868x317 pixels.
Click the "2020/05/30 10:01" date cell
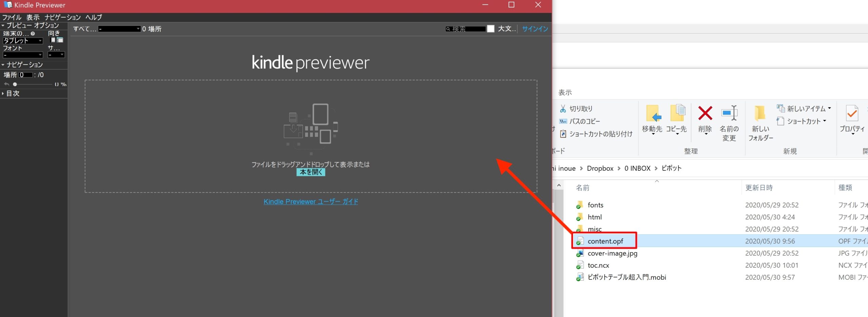pyautogui.click(x=772, y=265)
